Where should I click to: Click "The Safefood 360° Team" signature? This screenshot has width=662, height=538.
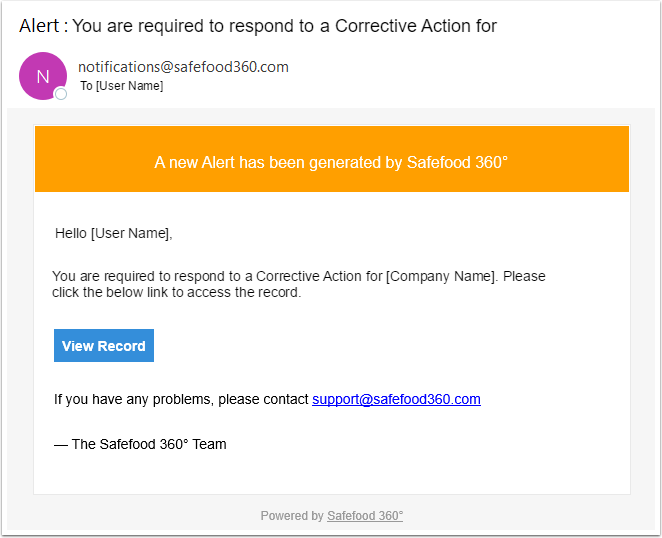tap(149, 444)
